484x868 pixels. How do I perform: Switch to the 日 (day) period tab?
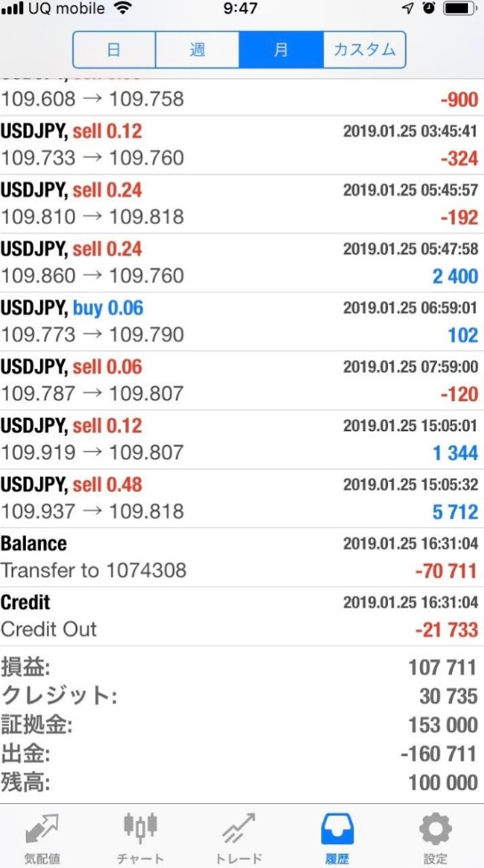click(114, 50)
